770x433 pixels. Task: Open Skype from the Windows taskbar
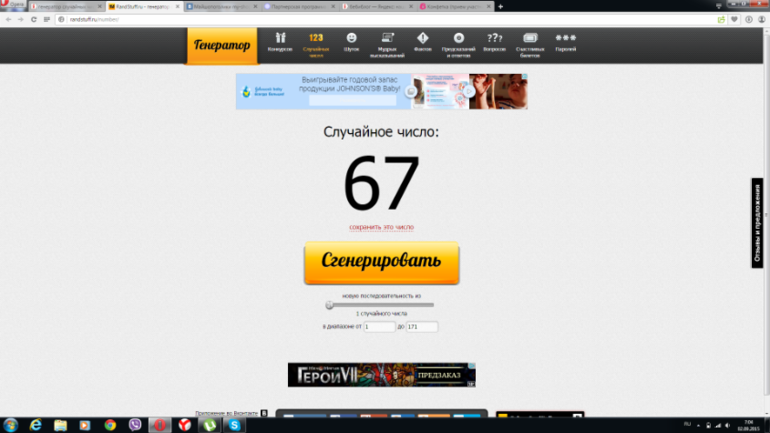234,425
